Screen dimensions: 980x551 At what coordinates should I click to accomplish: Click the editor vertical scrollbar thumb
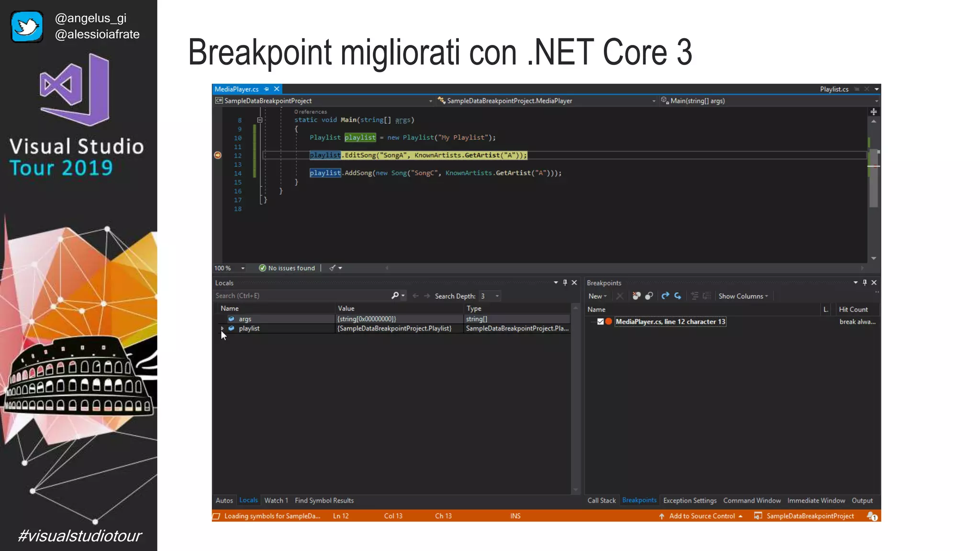click(874, 178)
